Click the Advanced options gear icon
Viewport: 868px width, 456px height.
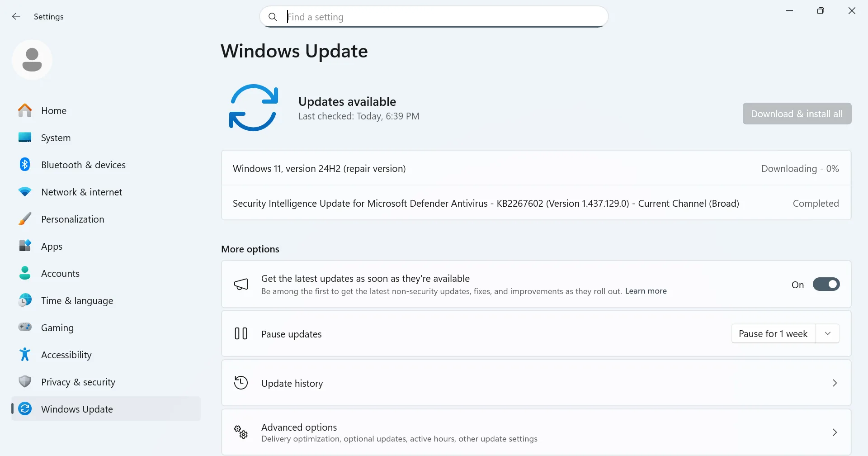241,432
